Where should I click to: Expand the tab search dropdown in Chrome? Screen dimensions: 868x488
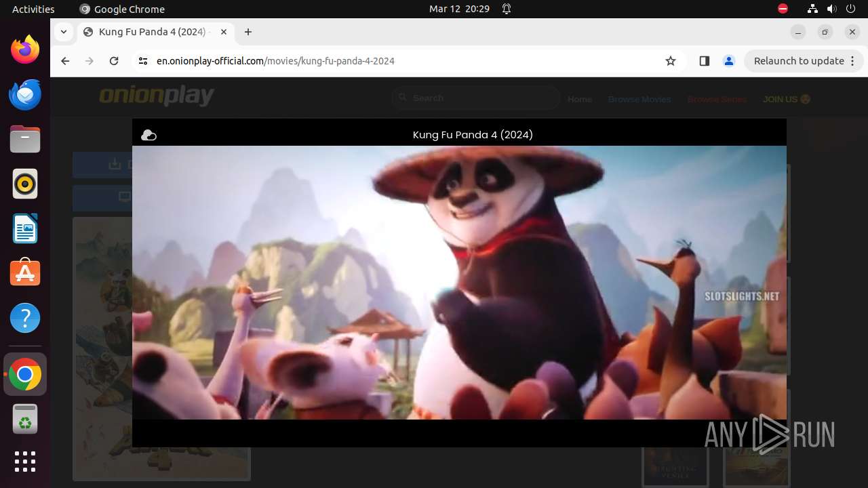64,32
